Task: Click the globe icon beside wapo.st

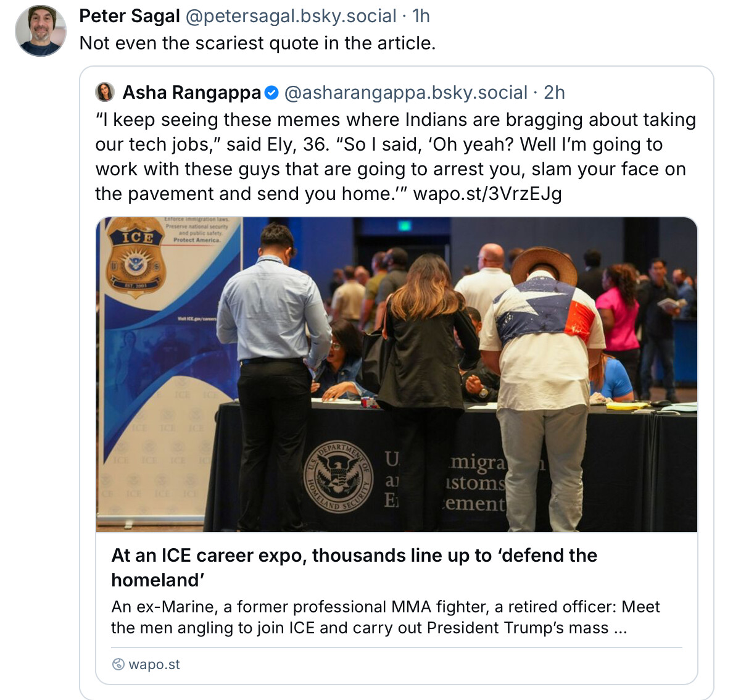Action: coord(118,664)
